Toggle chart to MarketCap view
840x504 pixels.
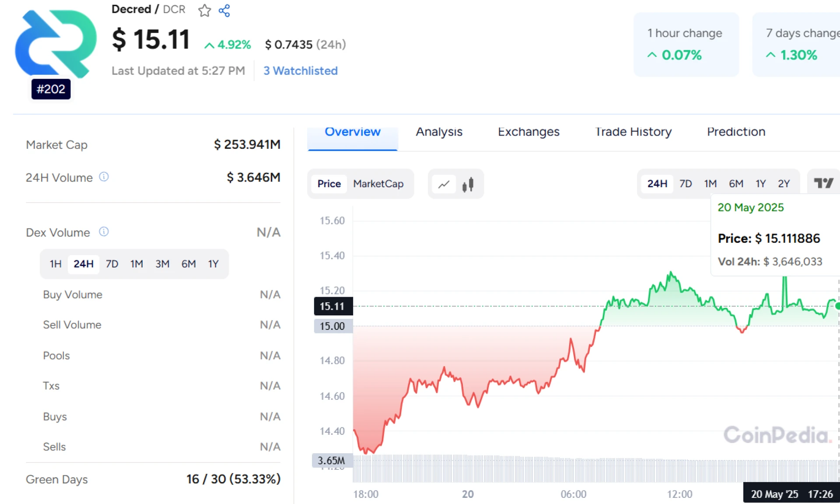(x=378, y=184)
